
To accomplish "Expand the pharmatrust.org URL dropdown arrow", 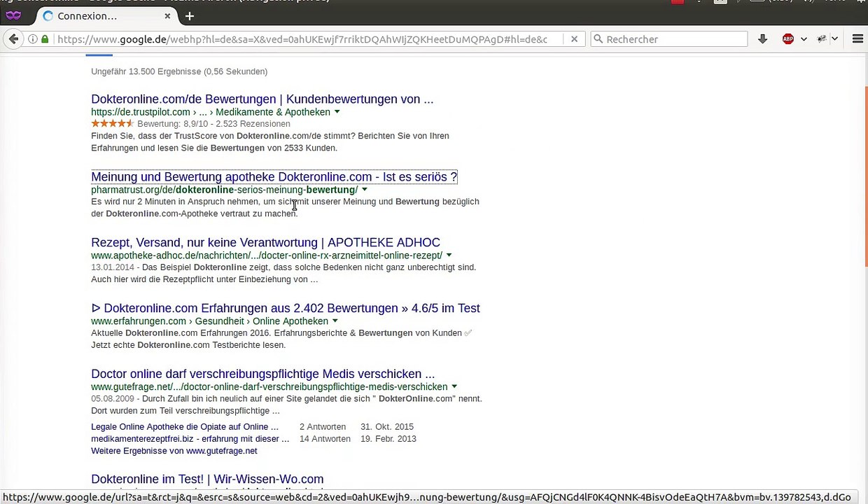I will (364, 190).
